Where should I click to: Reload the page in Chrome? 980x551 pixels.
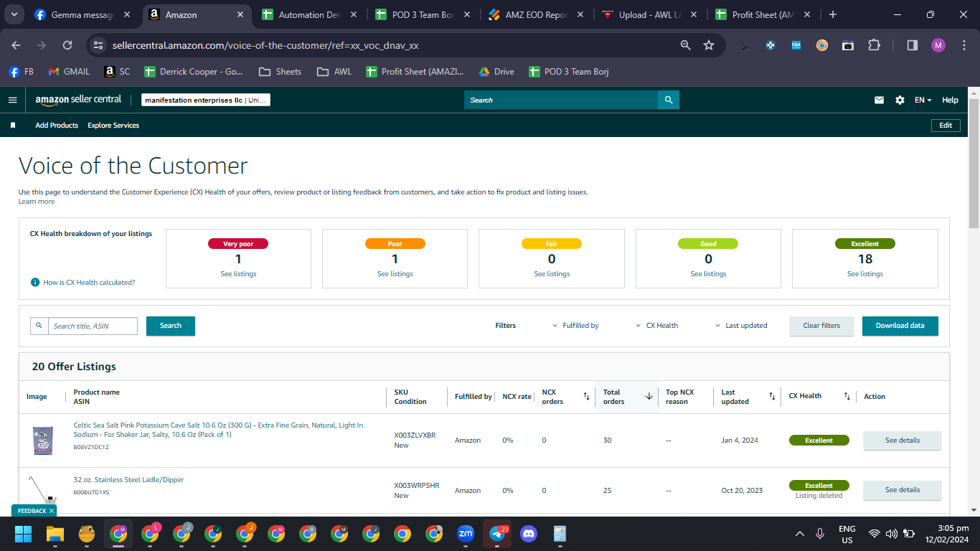67,45
